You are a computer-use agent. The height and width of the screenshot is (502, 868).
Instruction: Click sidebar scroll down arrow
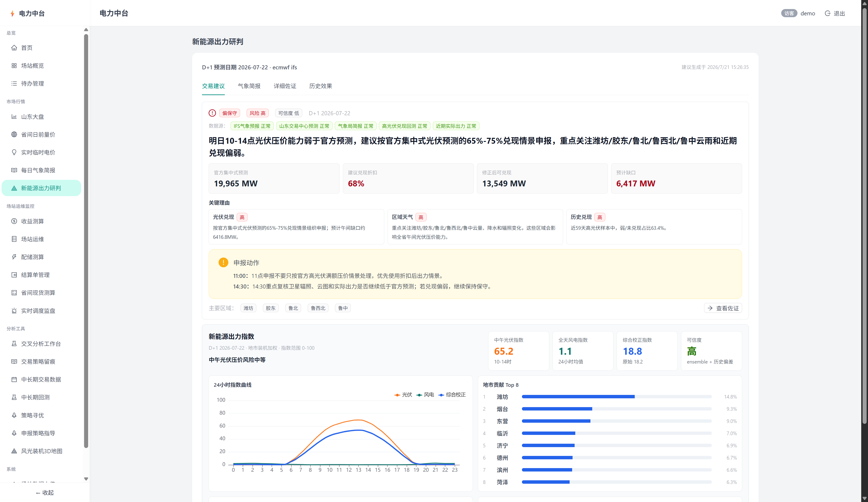pos(86,479)
